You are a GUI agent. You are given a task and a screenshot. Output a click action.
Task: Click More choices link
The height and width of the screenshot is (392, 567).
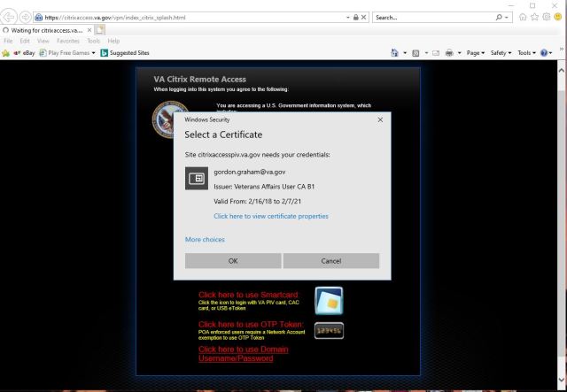204,240
